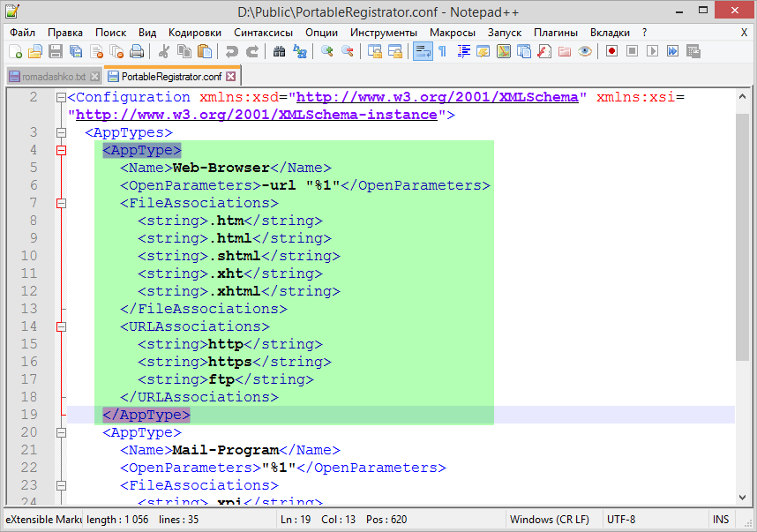Collapse the Configuration node at line 2
This screenshot has width=757, height=532.
pos(61,98)
